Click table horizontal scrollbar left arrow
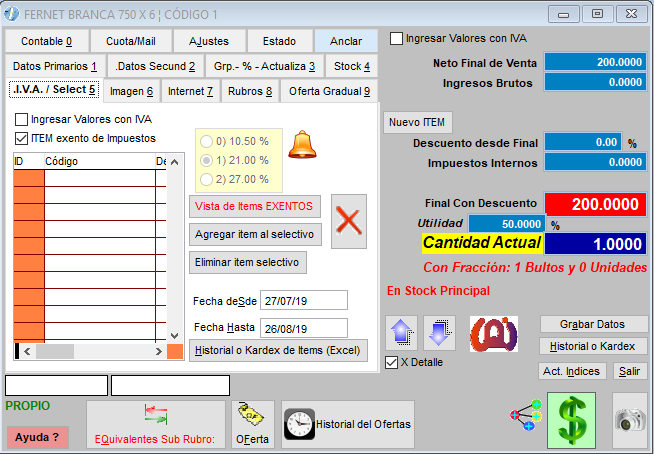654x454 pixels. pos(27,351)
